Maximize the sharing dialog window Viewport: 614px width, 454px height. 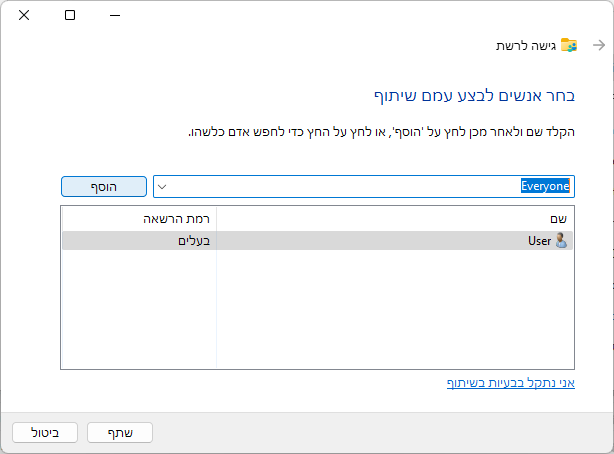(70, 15)
